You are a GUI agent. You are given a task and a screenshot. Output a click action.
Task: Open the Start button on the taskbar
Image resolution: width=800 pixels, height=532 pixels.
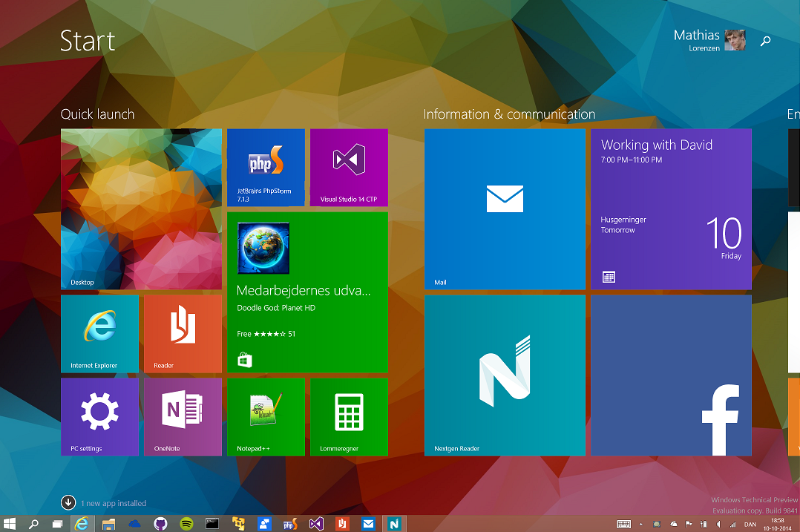point(10,524)
